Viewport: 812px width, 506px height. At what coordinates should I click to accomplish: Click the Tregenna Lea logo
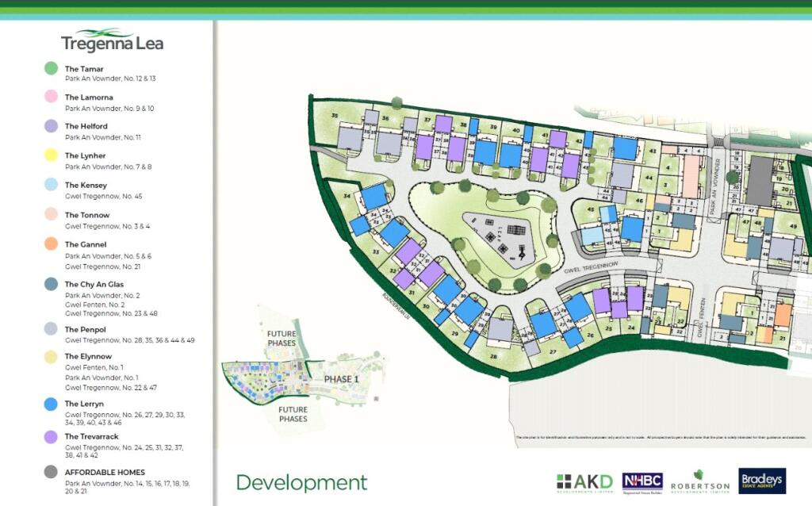coord(112,40)
